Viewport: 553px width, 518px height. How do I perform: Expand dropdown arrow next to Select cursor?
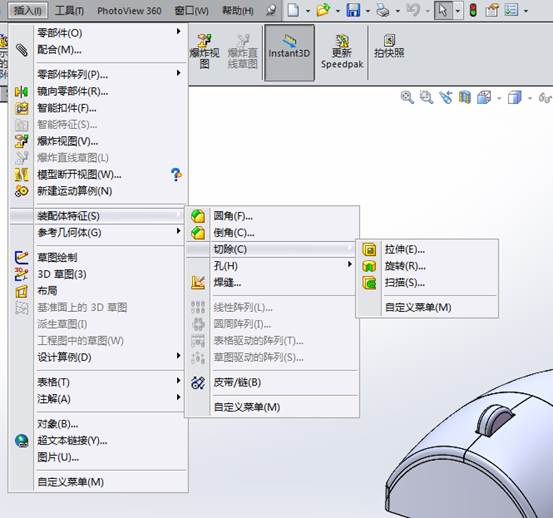pyautogui.click(x=457, y=11)
